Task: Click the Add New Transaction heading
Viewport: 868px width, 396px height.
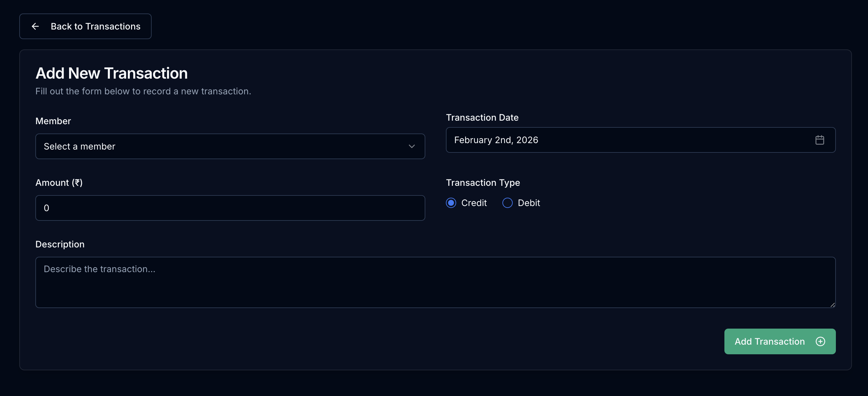Action: (111, 73)
